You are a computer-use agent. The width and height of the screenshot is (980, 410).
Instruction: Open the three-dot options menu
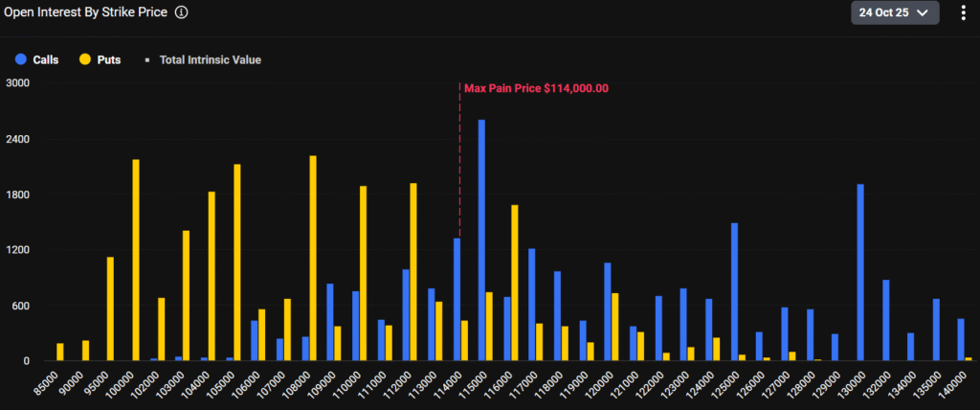963,12
